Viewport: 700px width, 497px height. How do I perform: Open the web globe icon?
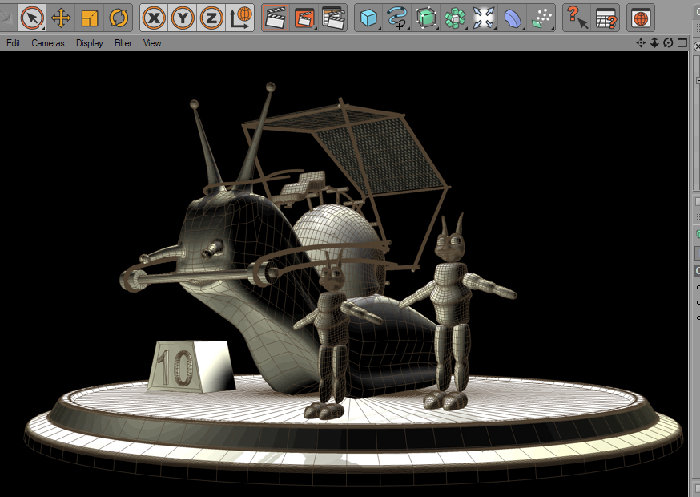641,18
